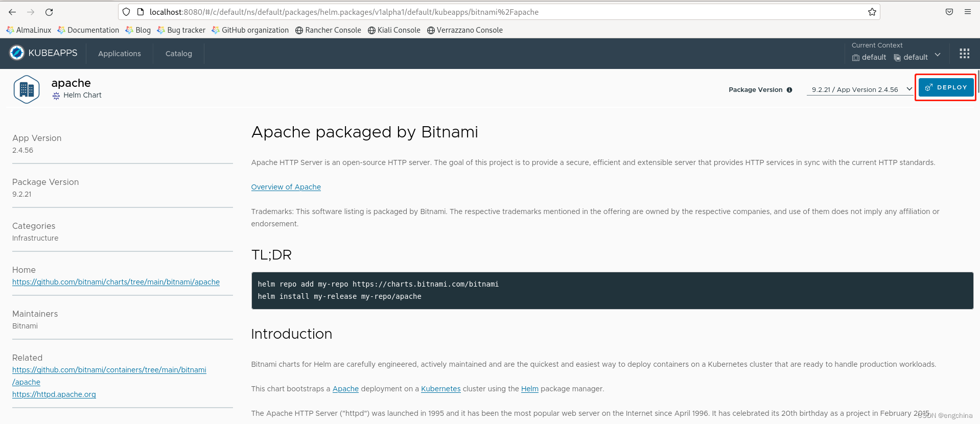Switch to the Applications tab
The image size is (980, 424).
pos(120,54)
